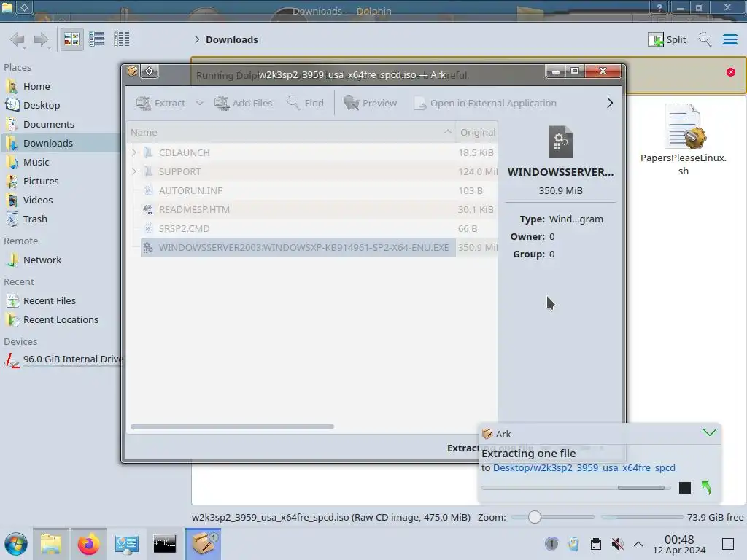The width and height of the screenshot is (747, 560).
Task: Open System Settings taskbar icon
Action: [126, 544]
